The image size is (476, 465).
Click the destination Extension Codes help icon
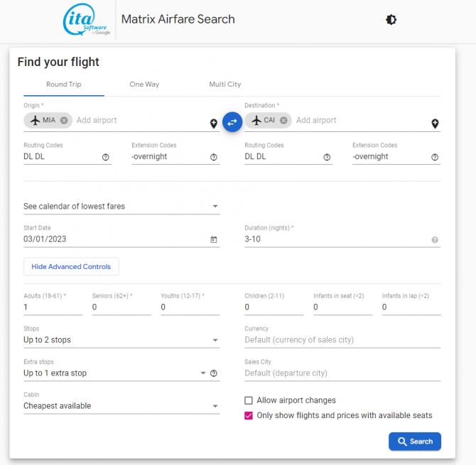pyautogui.click(x=435, y=157)
